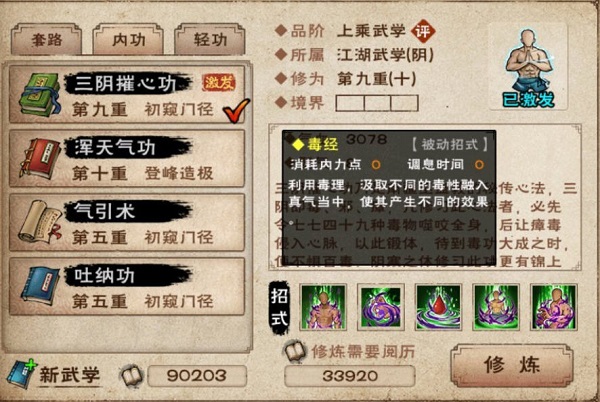Click the 境界 progress boxes
The height and width of the screenshot is (402, 600).
click(x=377, y=103)
